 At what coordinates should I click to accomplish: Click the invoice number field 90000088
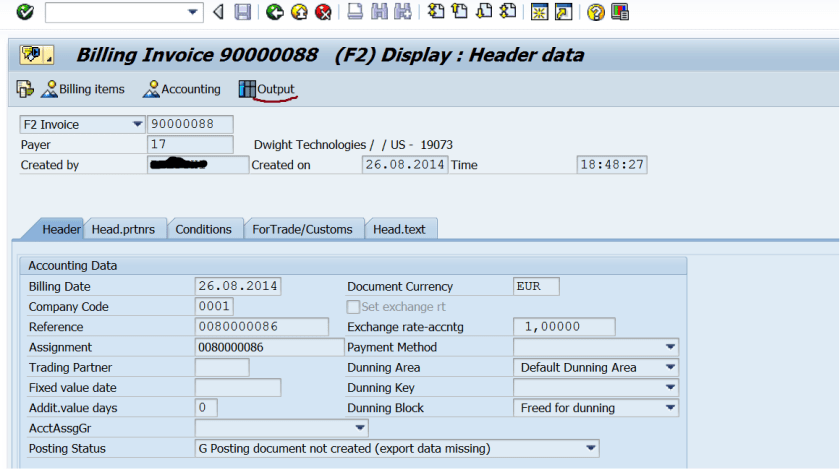(x=190, y=124)
